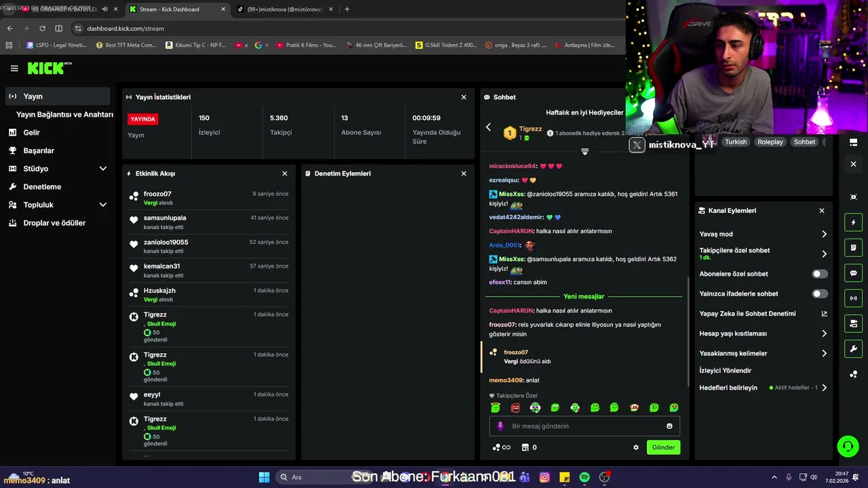Click the YAYINDA live status badge
Viewport: 868px width, 488px height.
coord(143,119)
